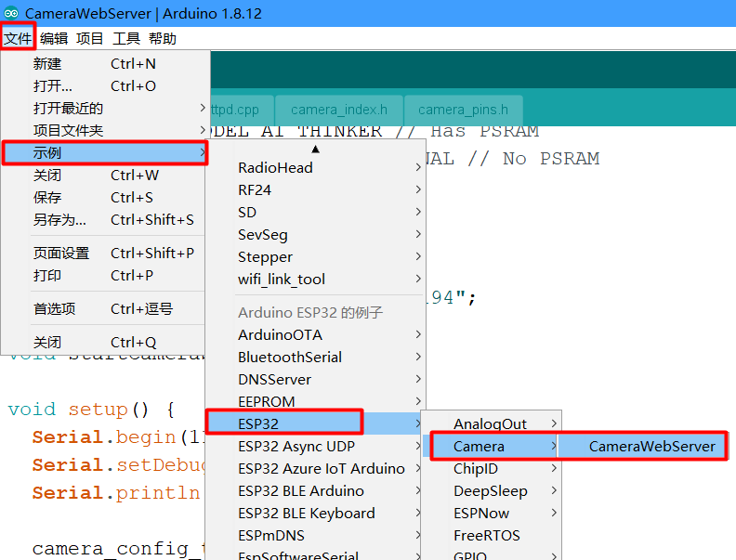Expand the Camera examples submenu
736x560 pixels.
point(492,446)
